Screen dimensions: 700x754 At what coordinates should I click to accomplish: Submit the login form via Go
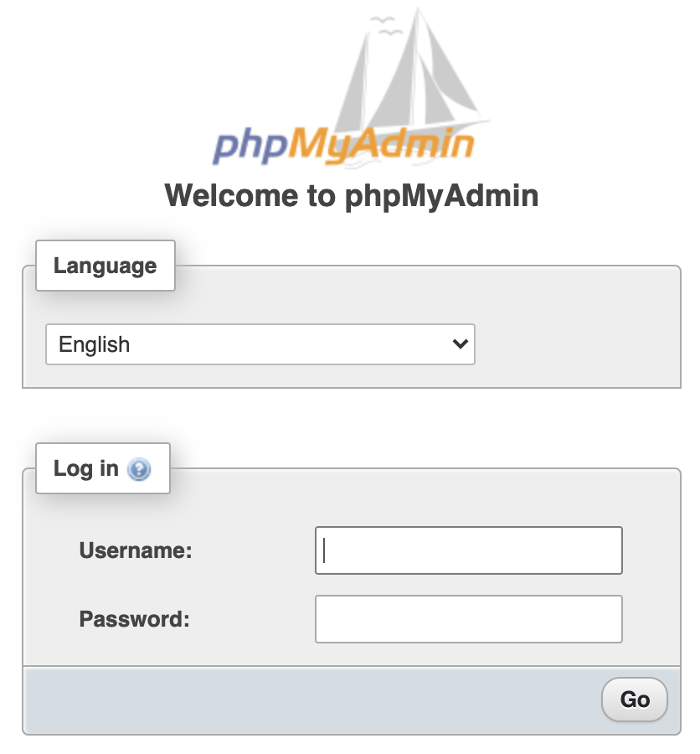click(x=634, y=699)
